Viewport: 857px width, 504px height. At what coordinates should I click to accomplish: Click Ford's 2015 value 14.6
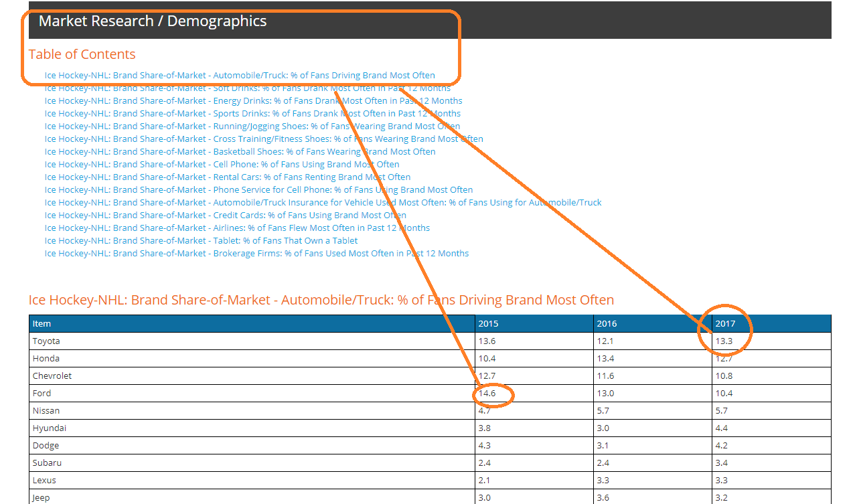[x=487, y=394]
